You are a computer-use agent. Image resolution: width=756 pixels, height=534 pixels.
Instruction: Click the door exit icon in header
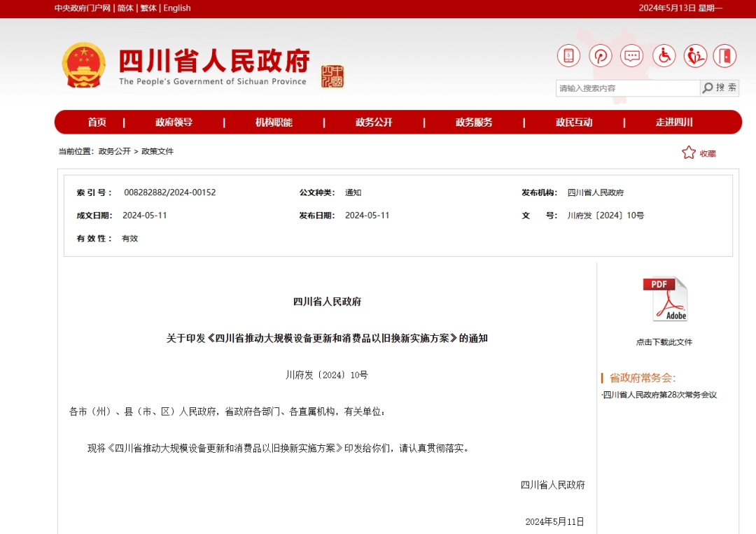click(725, 55)
